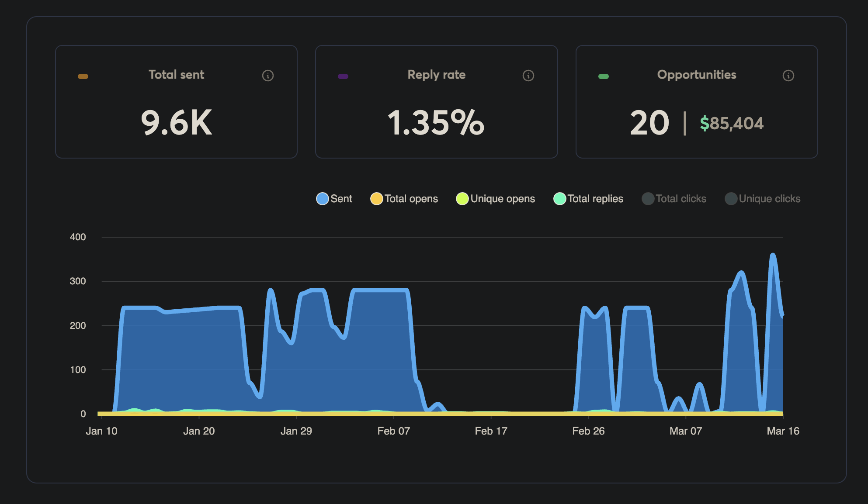Select the 9.6K Total sent figure
This screenshot has height=504, width=868.
coord(176,123)
